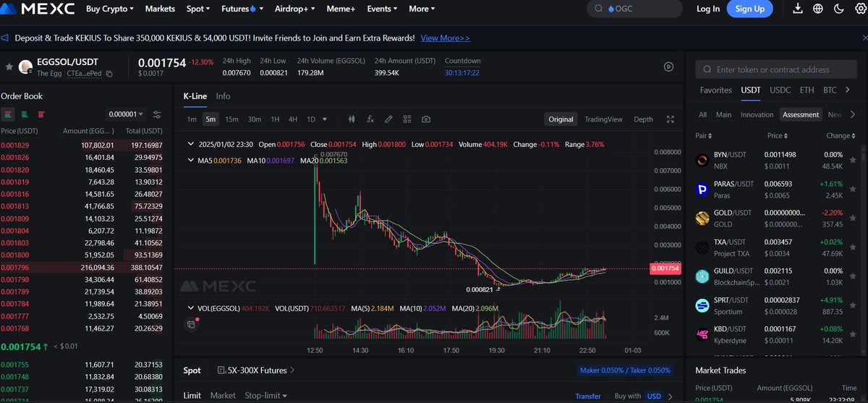Click the Sign Up button
868x403 pixels.
point(749,9)
